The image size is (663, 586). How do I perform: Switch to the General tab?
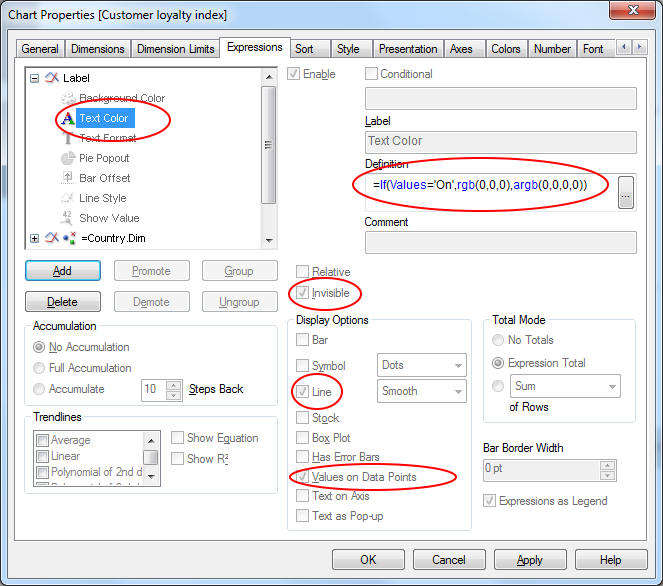click(40, 49)
